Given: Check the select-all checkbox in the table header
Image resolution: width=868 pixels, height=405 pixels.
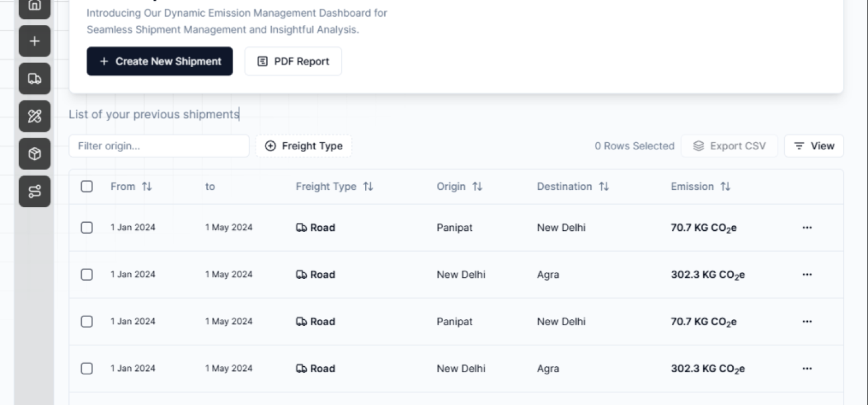Looking at the screenshot, I should 86,186.
